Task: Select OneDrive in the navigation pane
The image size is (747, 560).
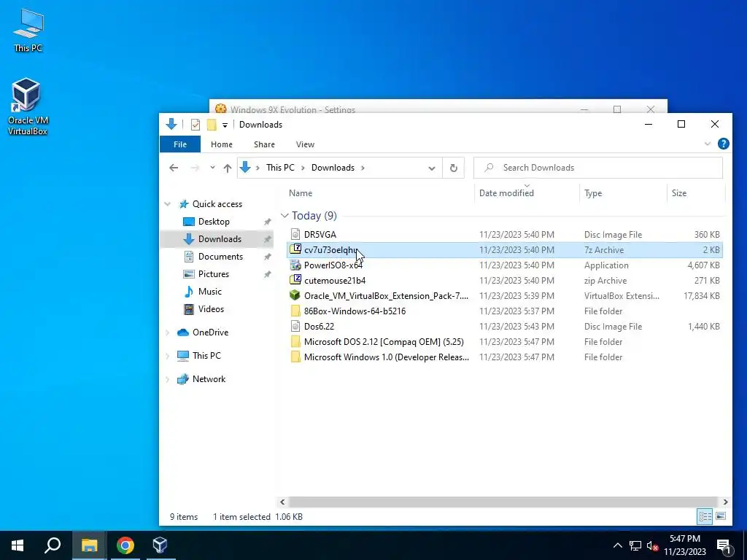Action: coord(210,332)
